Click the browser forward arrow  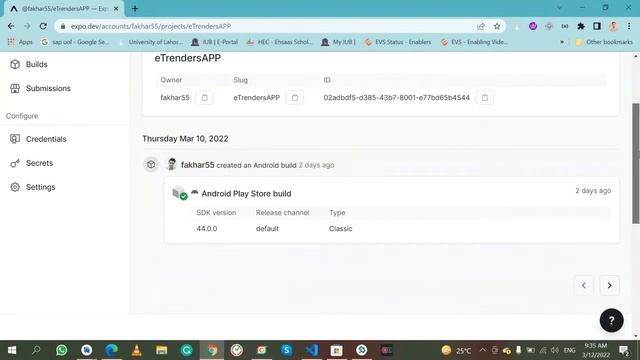pos(27,26)
